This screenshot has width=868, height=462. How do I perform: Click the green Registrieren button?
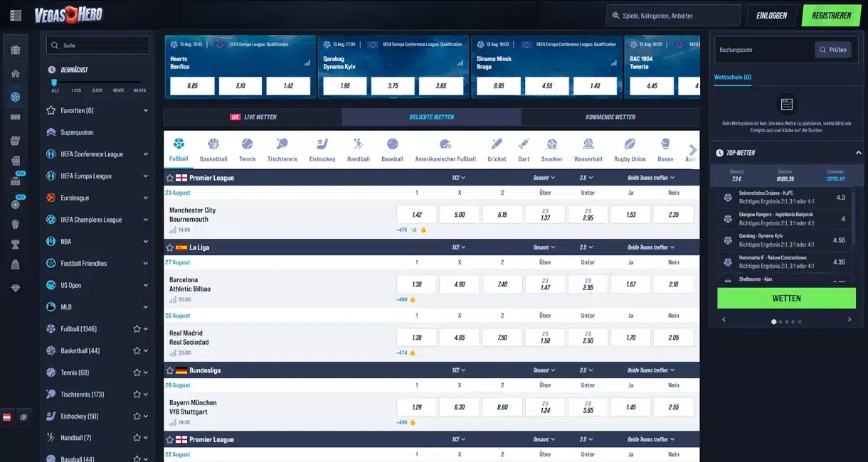click(831, 15)
